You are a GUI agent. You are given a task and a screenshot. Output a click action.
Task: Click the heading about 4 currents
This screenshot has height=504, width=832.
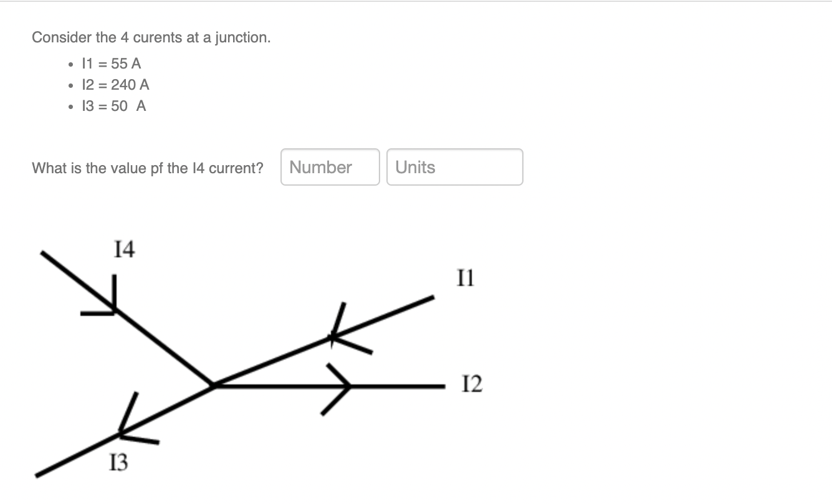(x=150, y=37)
